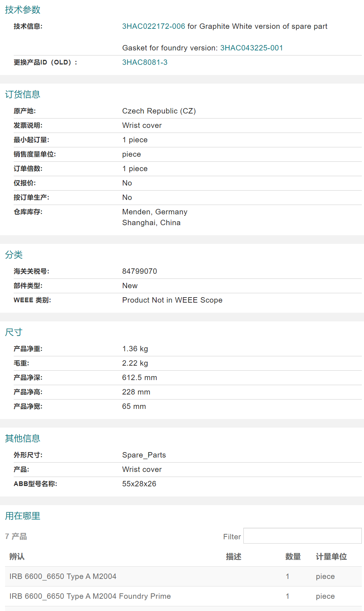The width and height of the screenshot is (364, 611).
Task: Click the 技术参数 section heading
Action: (23, 10)
